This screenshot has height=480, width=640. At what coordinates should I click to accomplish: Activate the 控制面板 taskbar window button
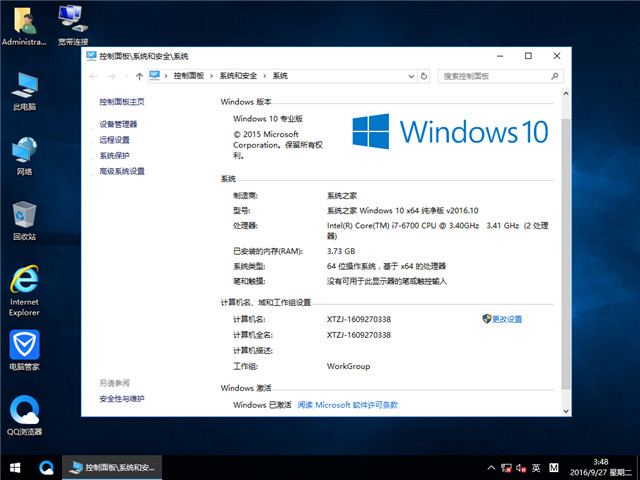(x=112, y=468)
